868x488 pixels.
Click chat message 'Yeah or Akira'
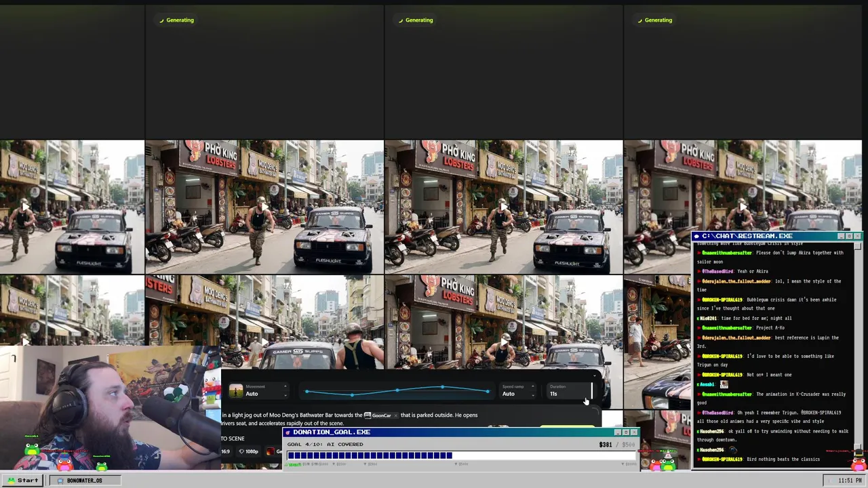click(x=753, y=271)
